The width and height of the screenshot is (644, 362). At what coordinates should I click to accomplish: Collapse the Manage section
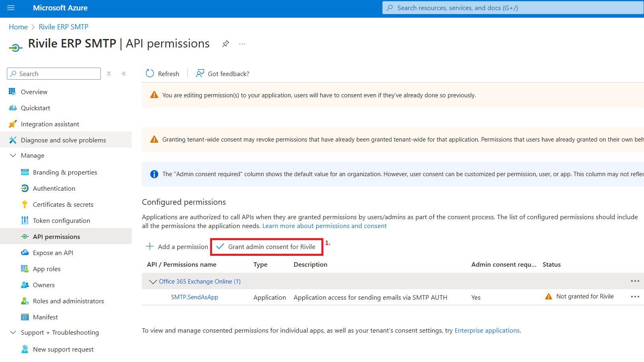(x=13, y=155)
